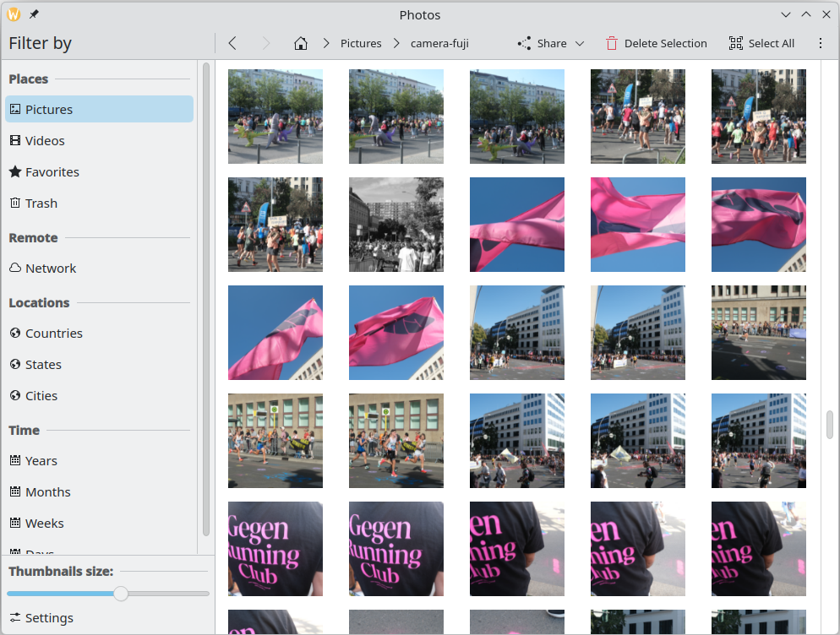Viewport: 840px width, 635px height.
Task: Go forward with the right arrow
Action: (x=265, y=43)
